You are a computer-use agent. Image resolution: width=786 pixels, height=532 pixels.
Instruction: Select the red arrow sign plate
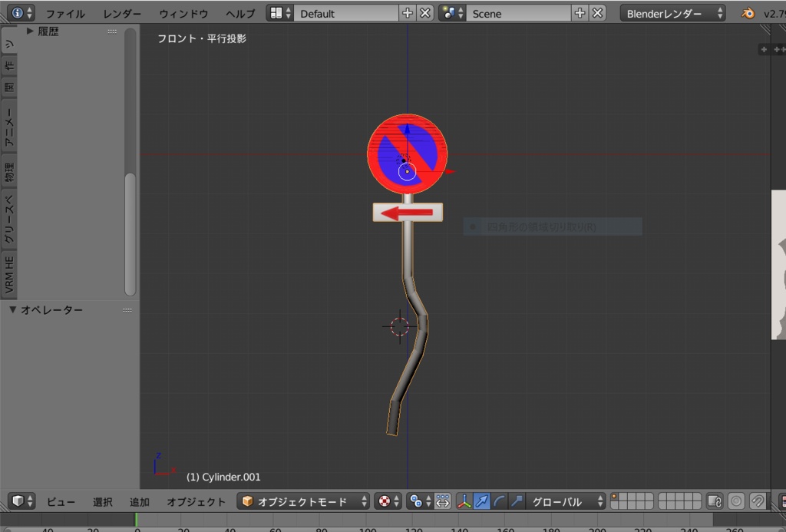point(408,212)
